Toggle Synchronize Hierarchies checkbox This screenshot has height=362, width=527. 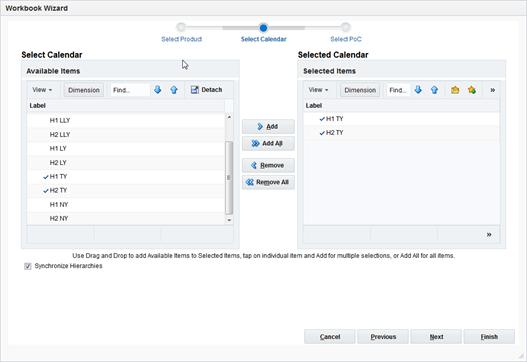28,266
